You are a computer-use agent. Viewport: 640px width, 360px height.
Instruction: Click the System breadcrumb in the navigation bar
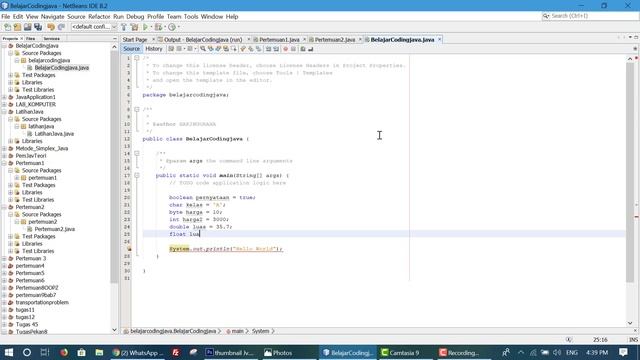click(260, 331)
